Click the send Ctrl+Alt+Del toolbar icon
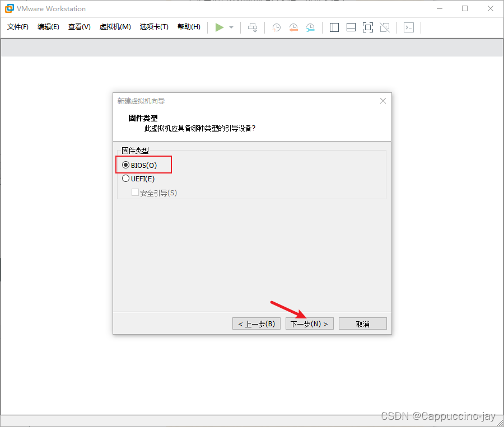This screenshot has height=427, width=504. [253, 27]
